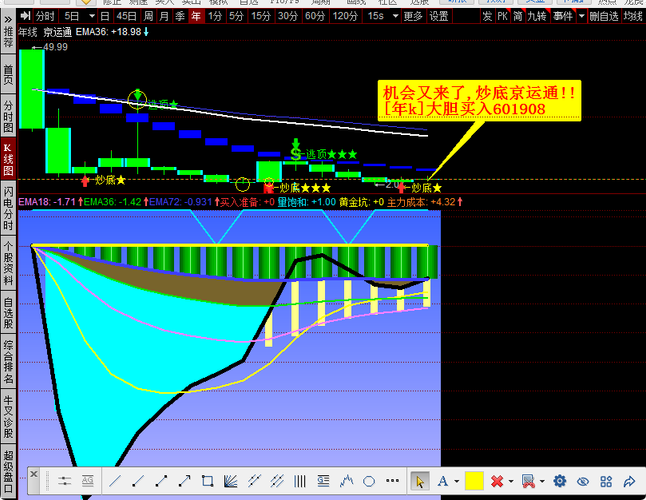Viewport: 646px width, 500px height.
Task: Switch to 月 monthly period
Action: (x=164, y=16)
